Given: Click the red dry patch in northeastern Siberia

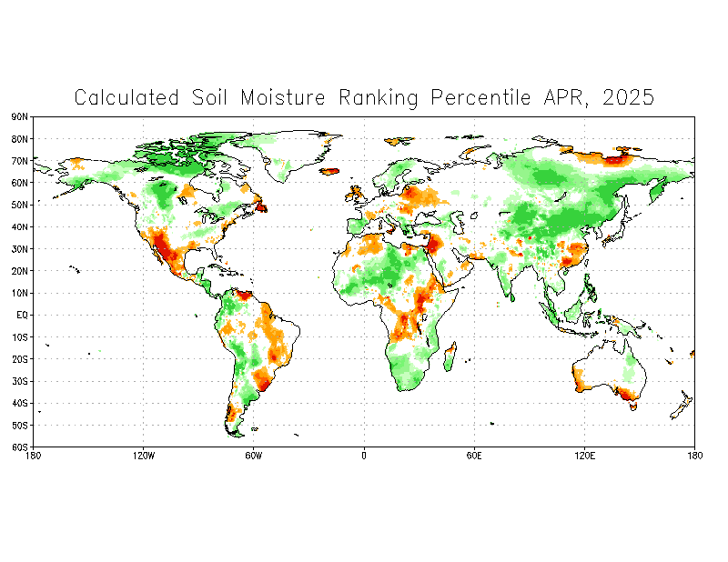Looking at the screenshot, I should [x=615, y=160].
